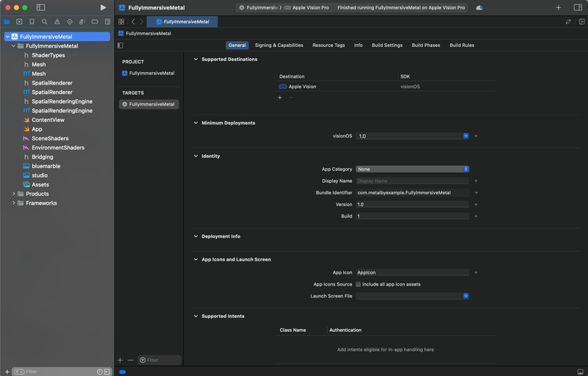Run the project with the play button

click(x=103, y=7)
